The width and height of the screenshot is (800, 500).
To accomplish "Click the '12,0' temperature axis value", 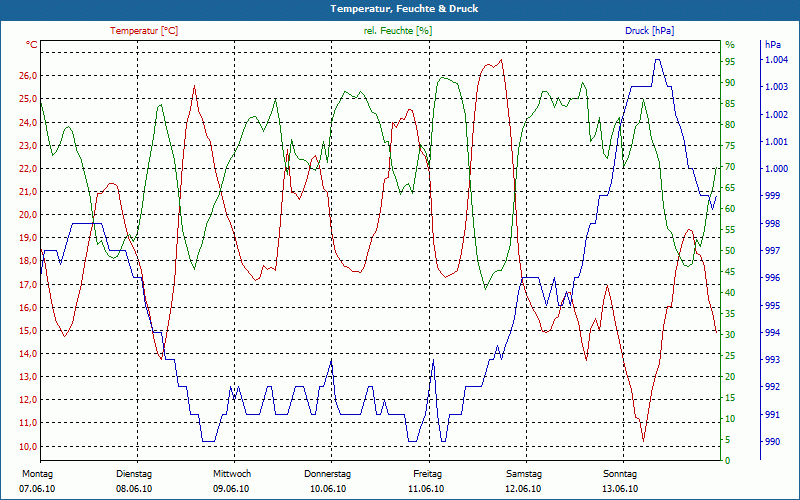I will pyautogui.click(x=28, y=399).
